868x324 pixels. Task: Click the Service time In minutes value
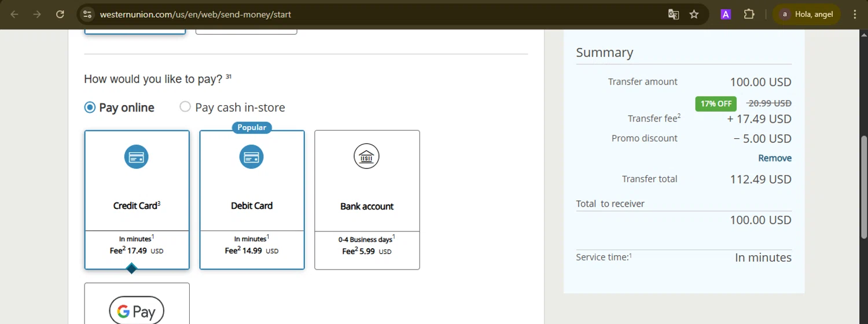pyautogui.click(x=763, y=257)
